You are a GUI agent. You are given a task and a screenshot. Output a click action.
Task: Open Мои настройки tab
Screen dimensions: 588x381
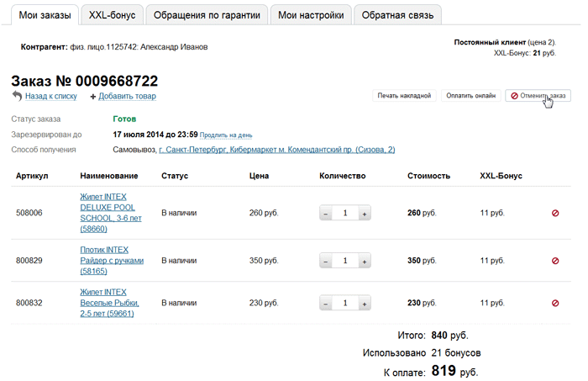pyautogui.click(x=311, y=14)
